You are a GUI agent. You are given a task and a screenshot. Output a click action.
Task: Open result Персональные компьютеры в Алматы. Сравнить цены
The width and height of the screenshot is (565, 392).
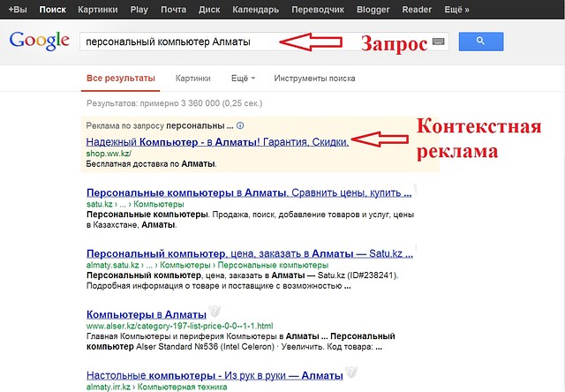click(249, 192)
